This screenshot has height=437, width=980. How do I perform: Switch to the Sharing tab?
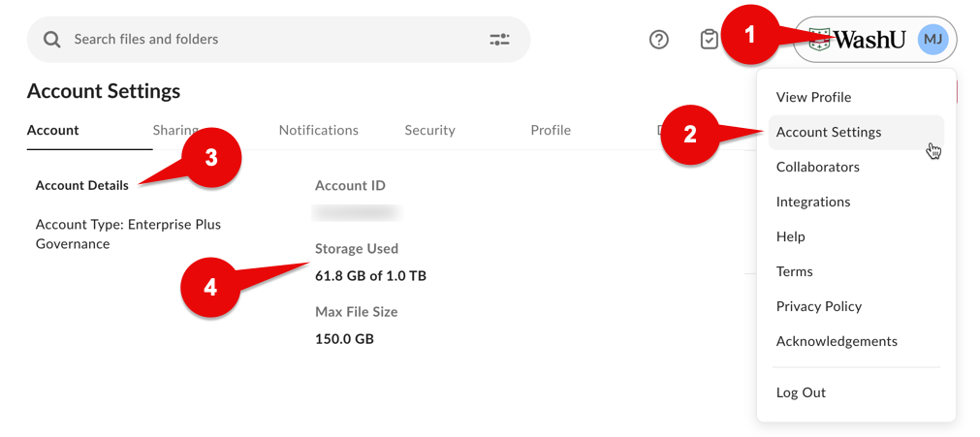click(x=171, y=130)
